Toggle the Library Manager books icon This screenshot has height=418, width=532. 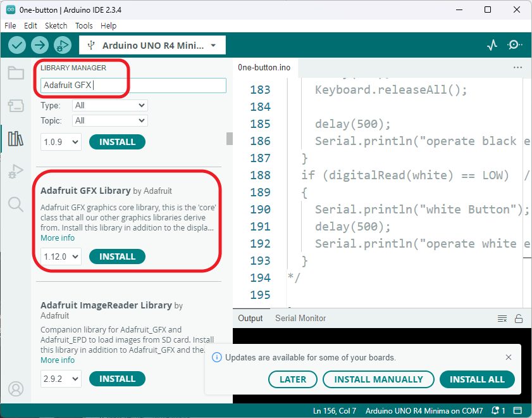tap(16, 139)
